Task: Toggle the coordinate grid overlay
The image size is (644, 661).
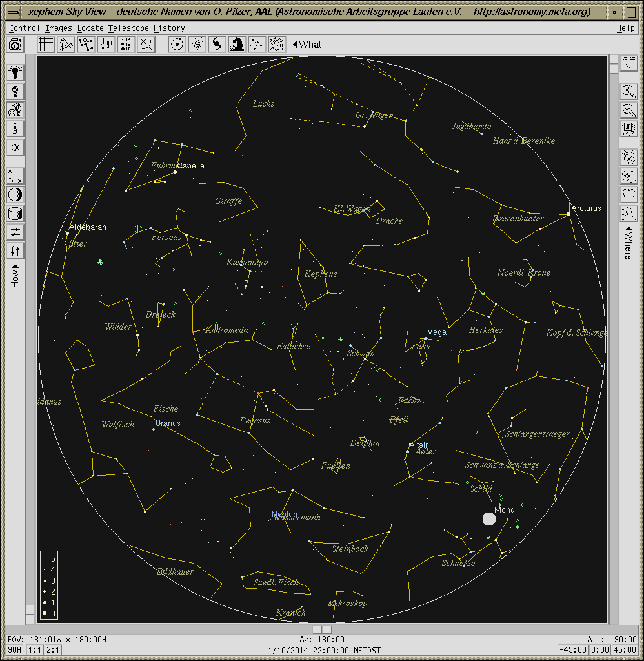Action: pyautogui.click(x=46, y=45)
